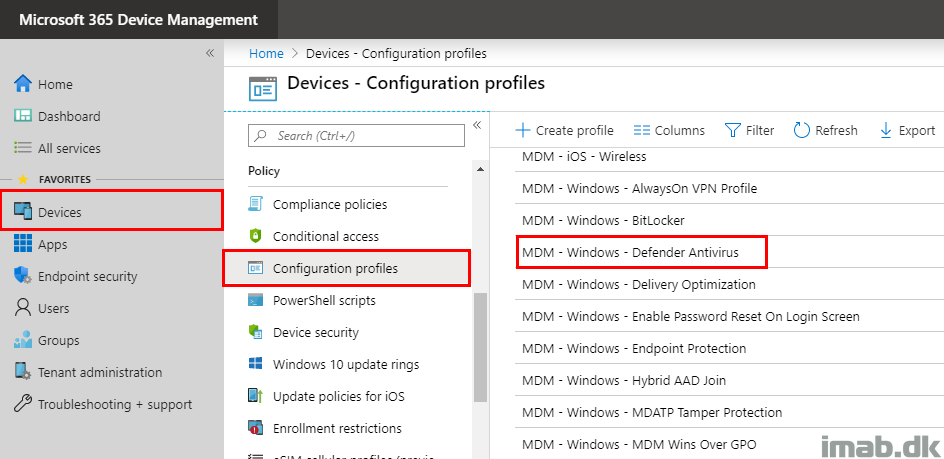The width and height of the screenshot is (944, 459).
Task: Click the Create profile plus icon
Action: click(x=523, y=130)
